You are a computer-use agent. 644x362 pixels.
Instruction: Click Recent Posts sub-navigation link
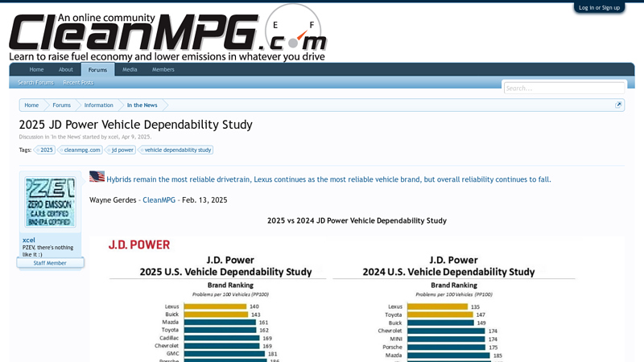(78, 83)
